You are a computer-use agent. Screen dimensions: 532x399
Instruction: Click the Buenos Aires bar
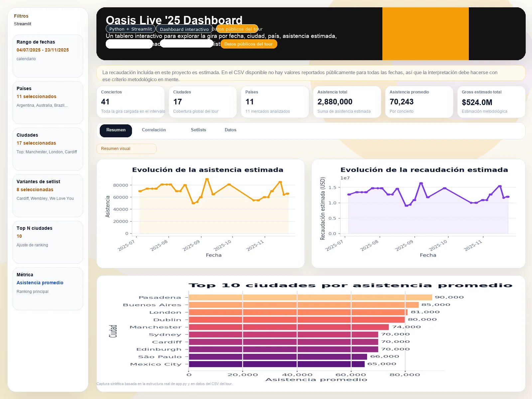click(304, 305)
